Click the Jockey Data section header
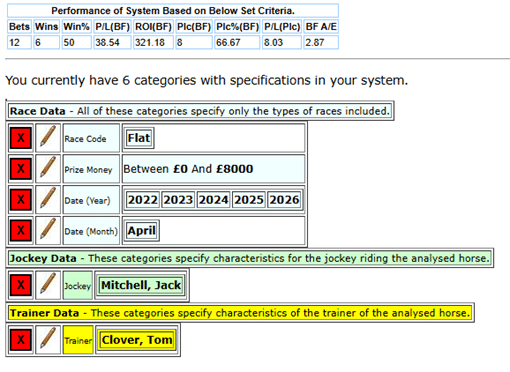 pos(250,258)
